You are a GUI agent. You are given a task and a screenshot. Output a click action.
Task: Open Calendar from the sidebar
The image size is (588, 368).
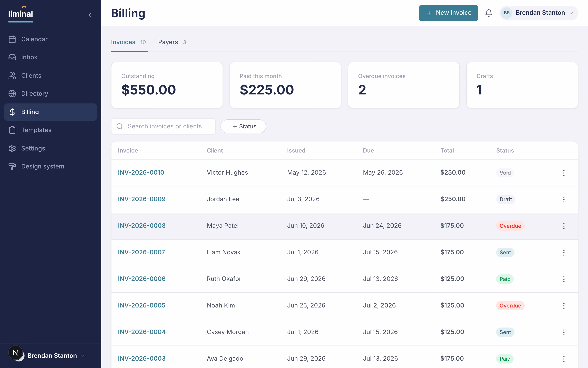(x=51, y=39)
